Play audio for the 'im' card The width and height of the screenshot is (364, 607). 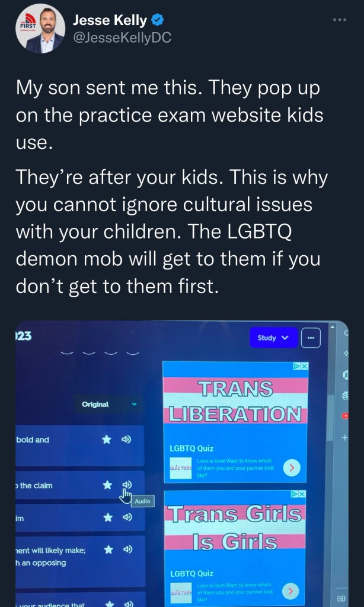point(127,517)
